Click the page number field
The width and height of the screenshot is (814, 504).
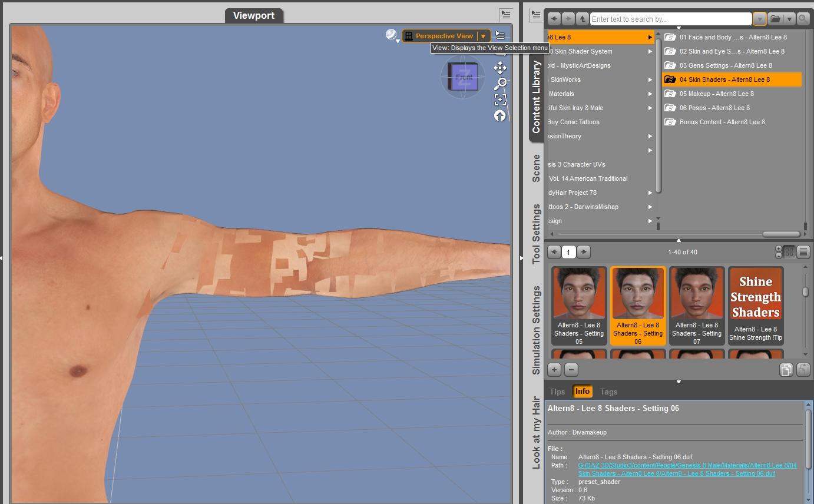568,252
